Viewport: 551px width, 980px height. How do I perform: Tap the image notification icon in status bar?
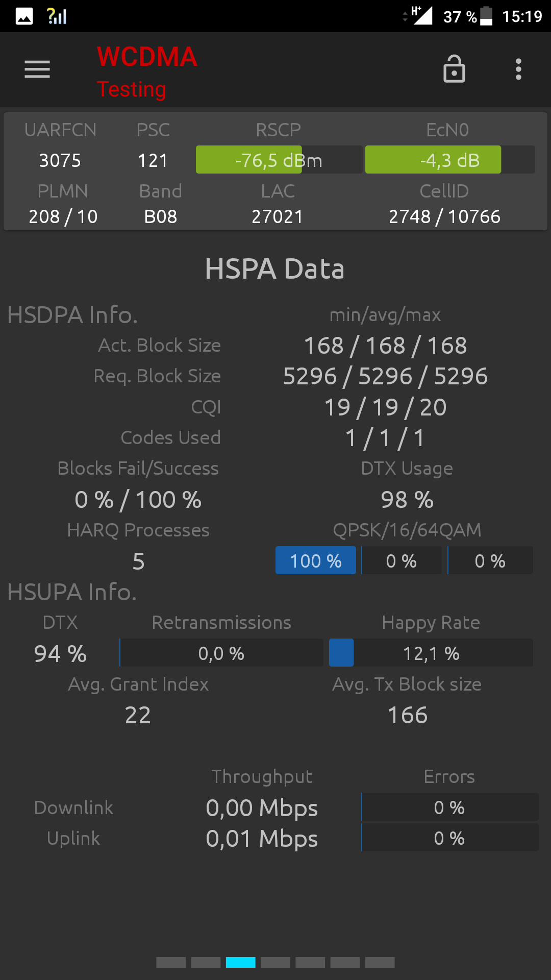tap(24, 16)
